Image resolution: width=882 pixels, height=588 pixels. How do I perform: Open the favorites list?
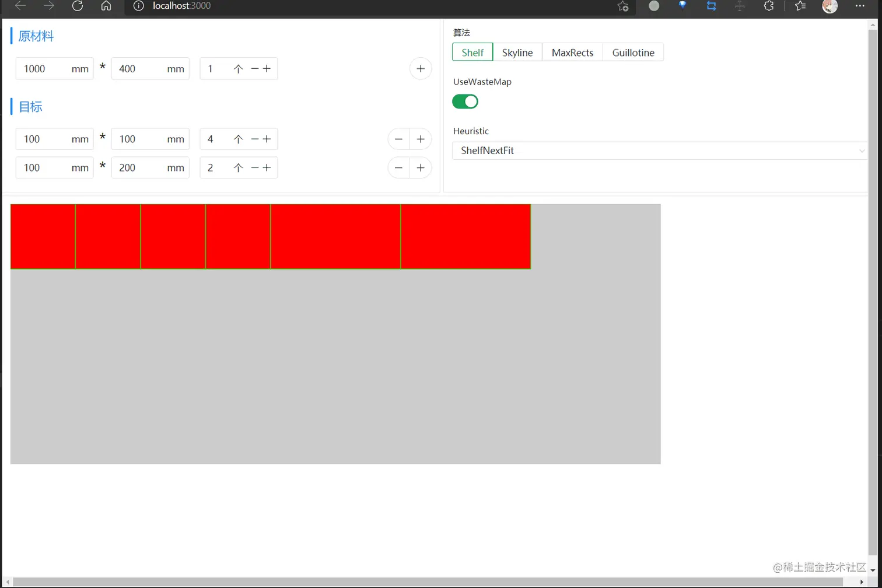800,6
